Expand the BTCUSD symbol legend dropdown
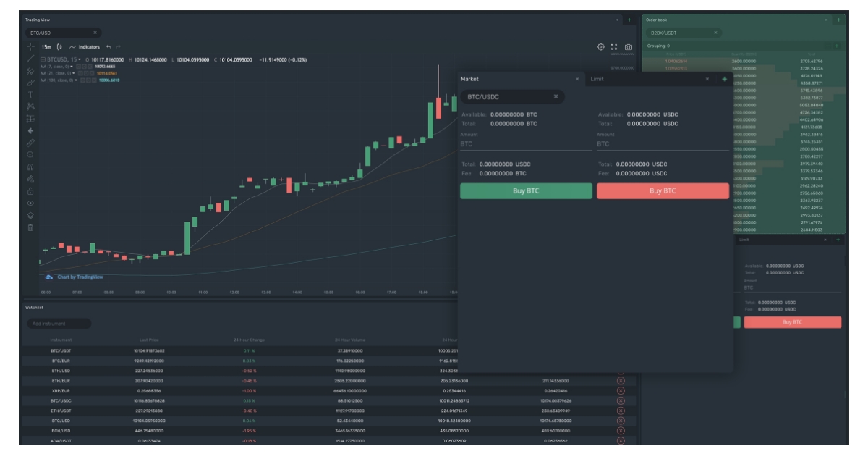 (x=80, y=59)
